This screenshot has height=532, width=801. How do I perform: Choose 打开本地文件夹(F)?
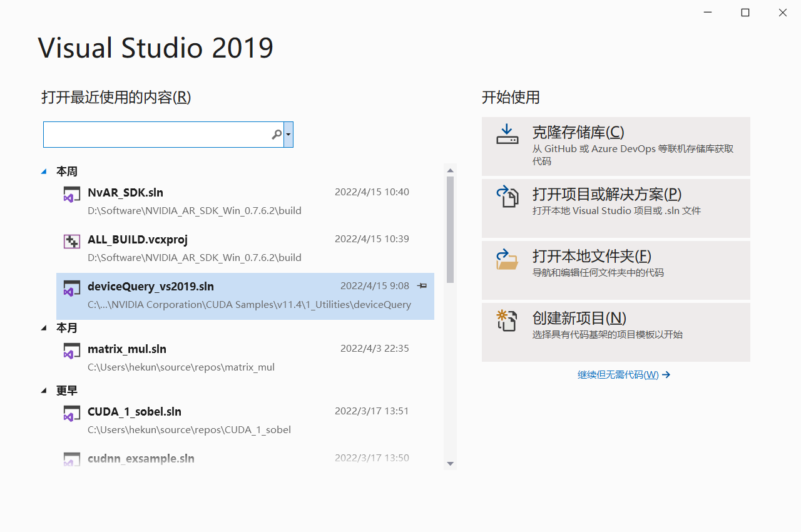[x=616, y=270]
